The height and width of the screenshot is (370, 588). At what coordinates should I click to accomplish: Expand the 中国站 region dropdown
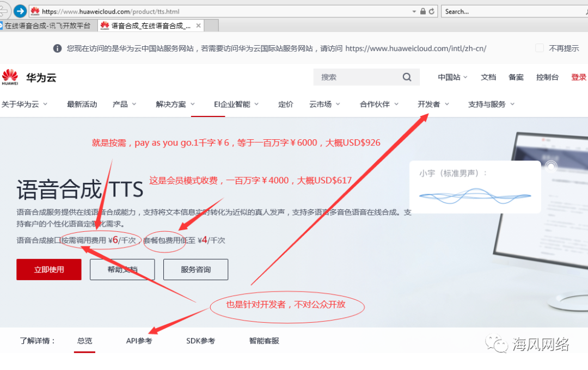click(452, 77)
